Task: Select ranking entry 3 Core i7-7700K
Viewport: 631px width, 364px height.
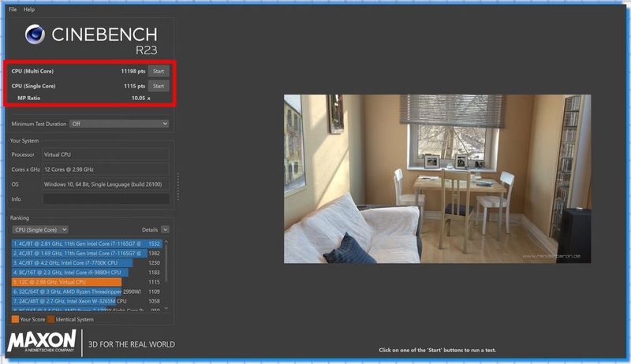Action: [87, 262]
